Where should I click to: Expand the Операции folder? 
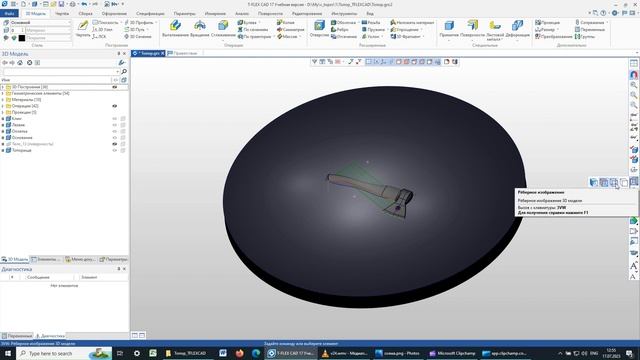pyautogui.click(x=3, y=106)
